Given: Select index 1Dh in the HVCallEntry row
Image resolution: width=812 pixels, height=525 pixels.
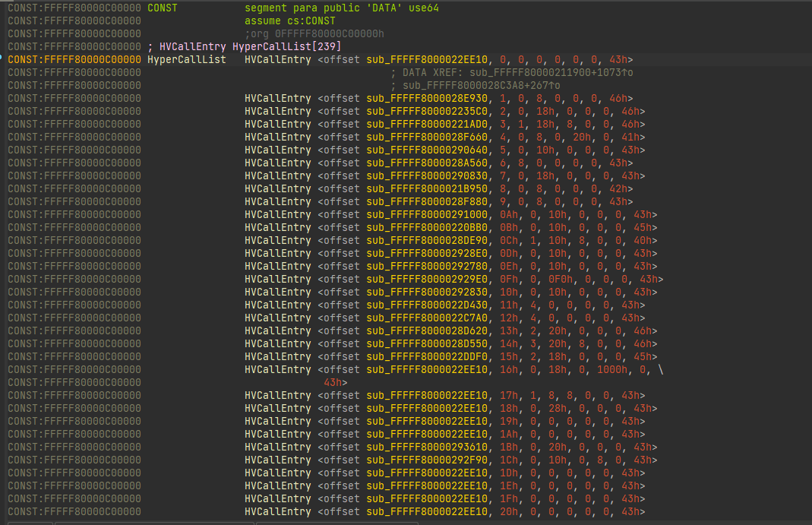Looking at the screenshot, I should 508,473.
